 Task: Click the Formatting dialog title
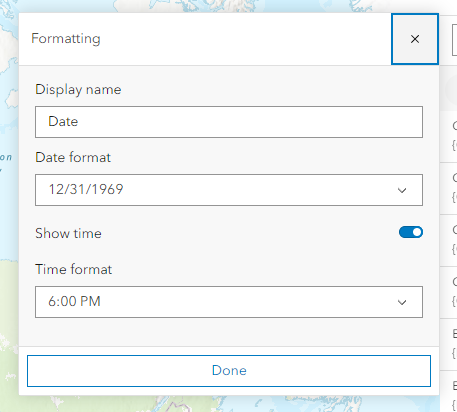66,39
